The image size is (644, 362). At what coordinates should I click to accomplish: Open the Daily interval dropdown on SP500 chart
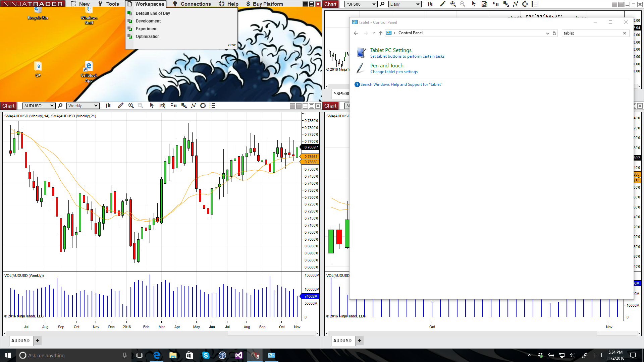click(418, 4)
